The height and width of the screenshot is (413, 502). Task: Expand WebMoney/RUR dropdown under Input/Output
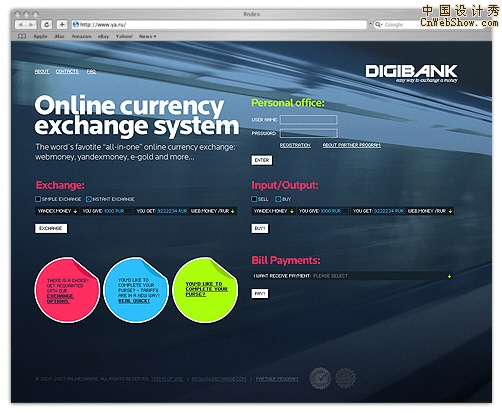[x=430, y=211]
